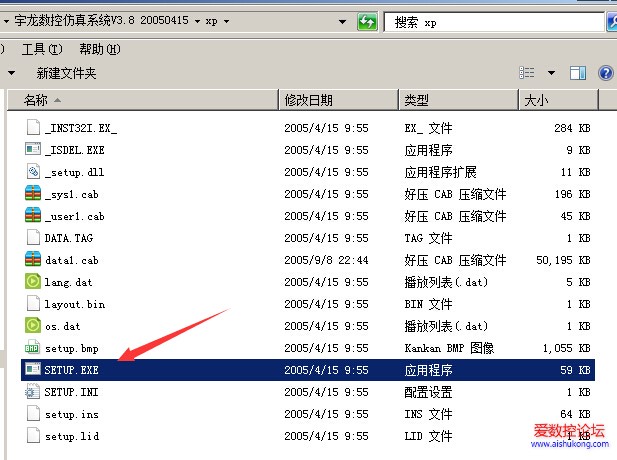
Task: Select the os.dat file name
Action: [63, 326]
